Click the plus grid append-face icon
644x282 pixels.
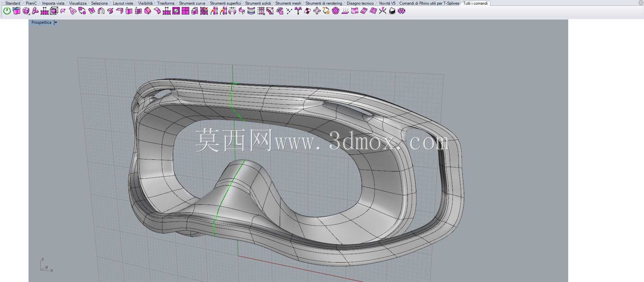tap(139, 11)
